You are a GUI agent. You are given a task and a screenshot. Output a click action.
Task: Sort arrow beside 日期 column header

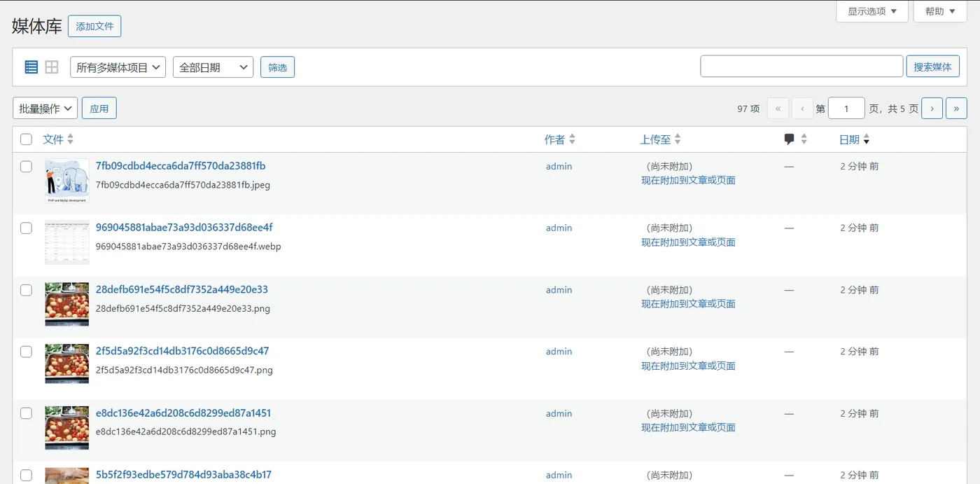tap(867, 139)
